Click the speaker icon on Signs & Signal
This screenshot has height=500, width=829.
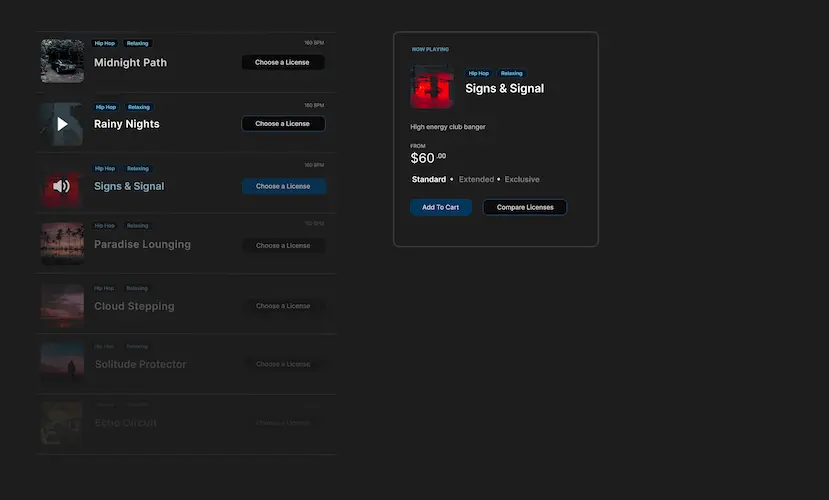pyautogui.click(x=61, y=186)
